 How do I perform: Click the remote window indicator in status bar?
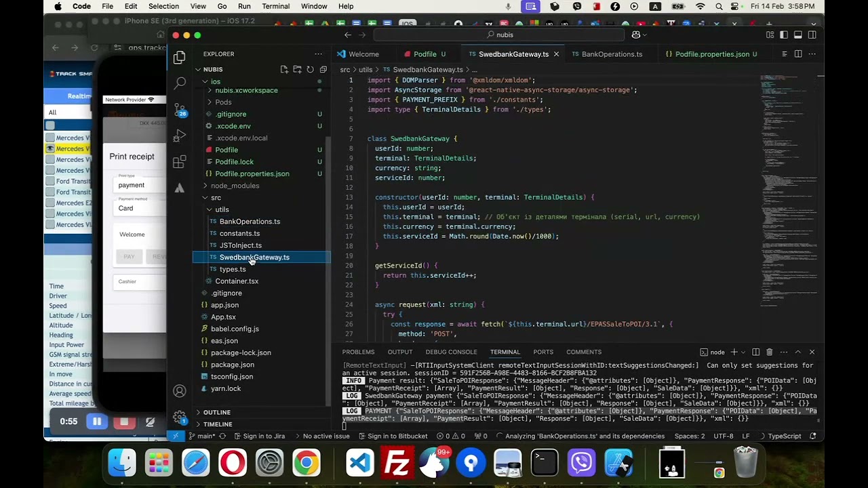[x=176, y=436]
